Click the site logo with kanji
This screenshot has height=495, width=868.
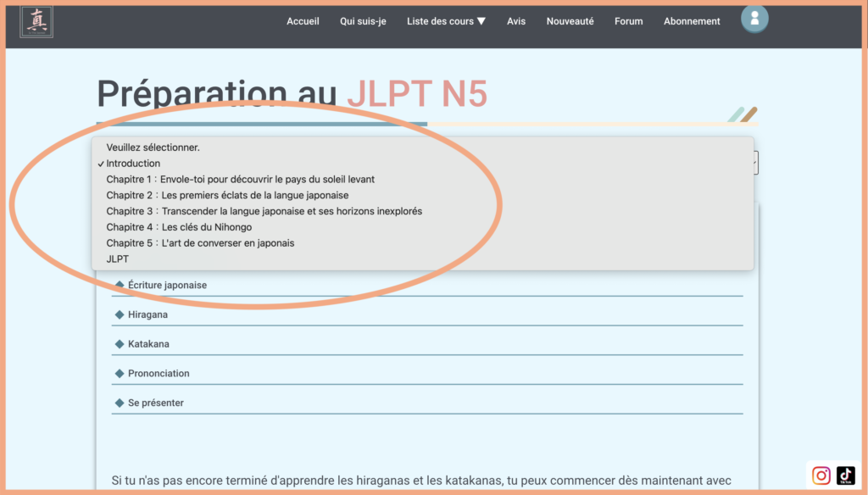pyautogui.click(x=36, y=22)
